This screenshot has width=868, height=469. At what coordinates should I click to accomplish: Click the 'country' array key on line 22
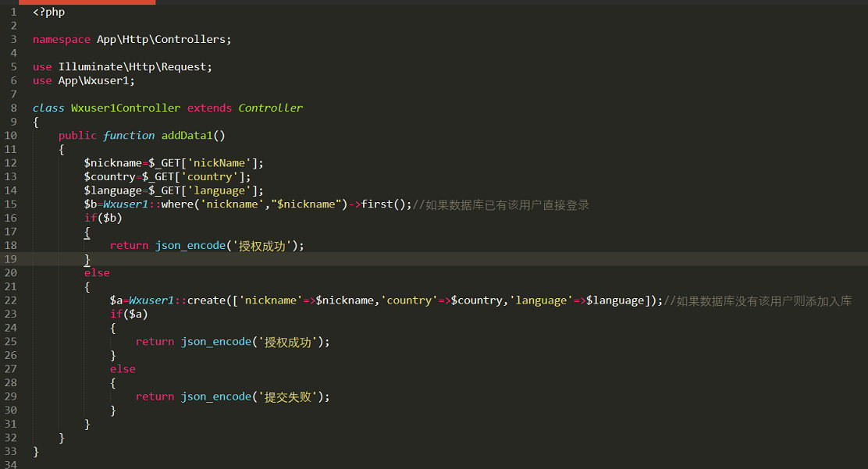tap(408, 300)
